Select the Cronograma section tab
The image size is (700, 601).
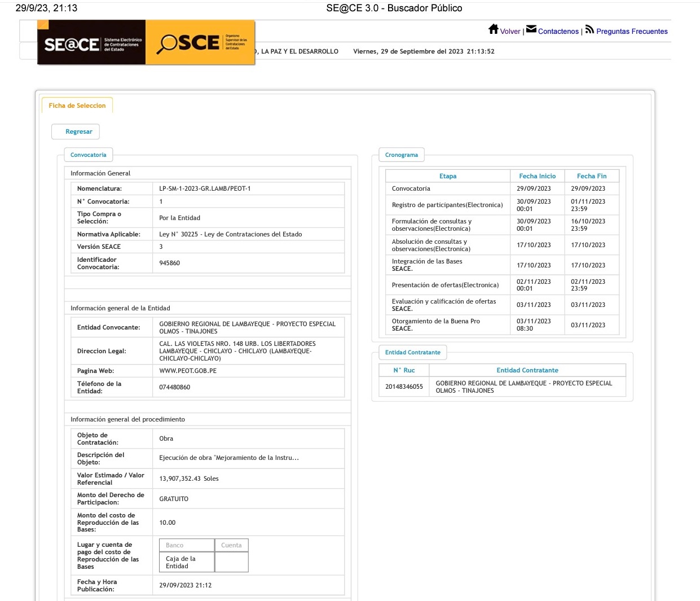click(x=402, y=155)
